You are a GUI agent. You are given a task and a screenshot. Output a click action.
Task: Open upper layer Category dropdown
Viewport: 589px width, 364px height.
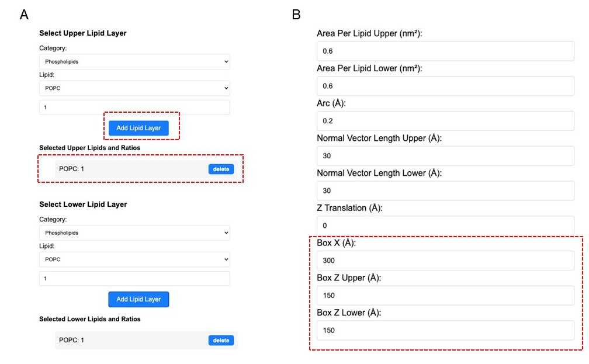(x=134, y=61)
